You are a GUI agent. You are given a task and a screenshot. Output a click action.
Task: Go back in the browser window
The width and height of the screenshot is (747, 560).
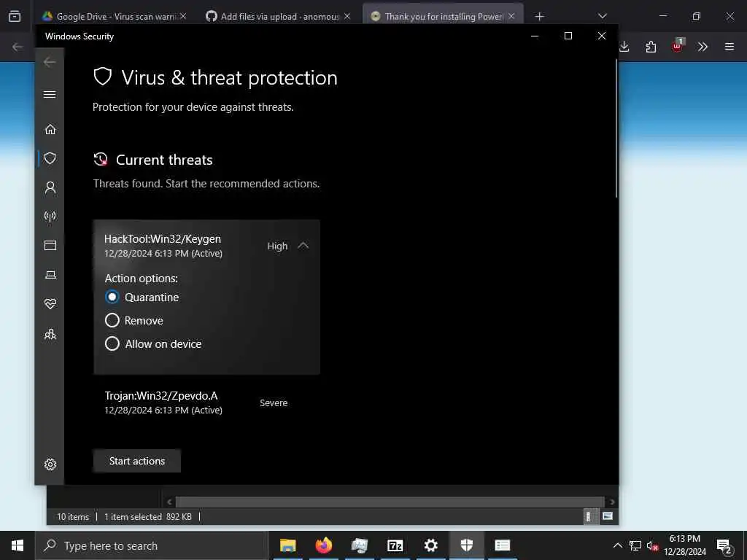(18, 47)
